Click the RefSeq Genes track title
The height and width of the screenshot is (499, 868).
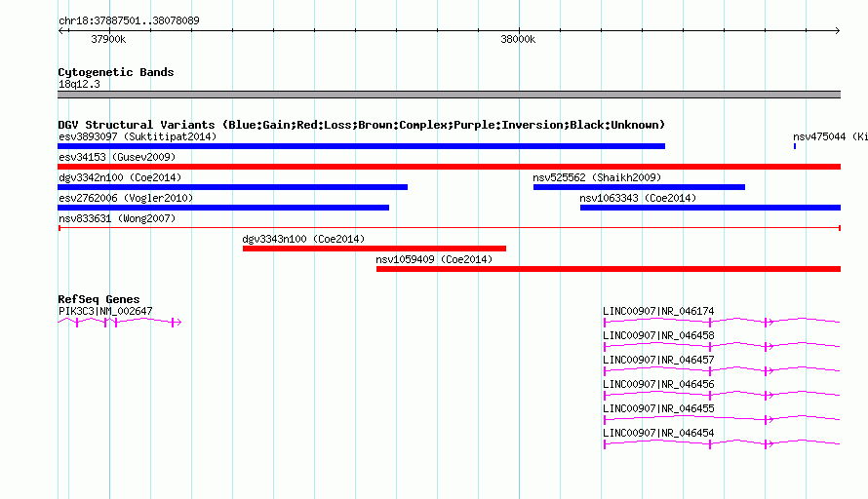[99, 299]
